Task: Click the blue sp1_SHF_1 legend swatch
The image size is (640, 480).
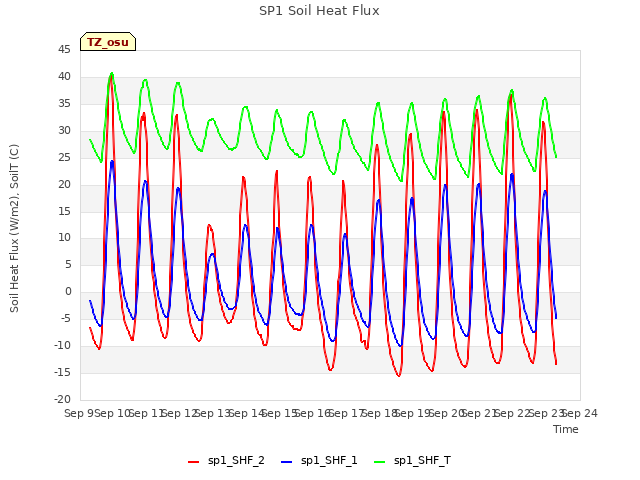Action: click(287, 462)
